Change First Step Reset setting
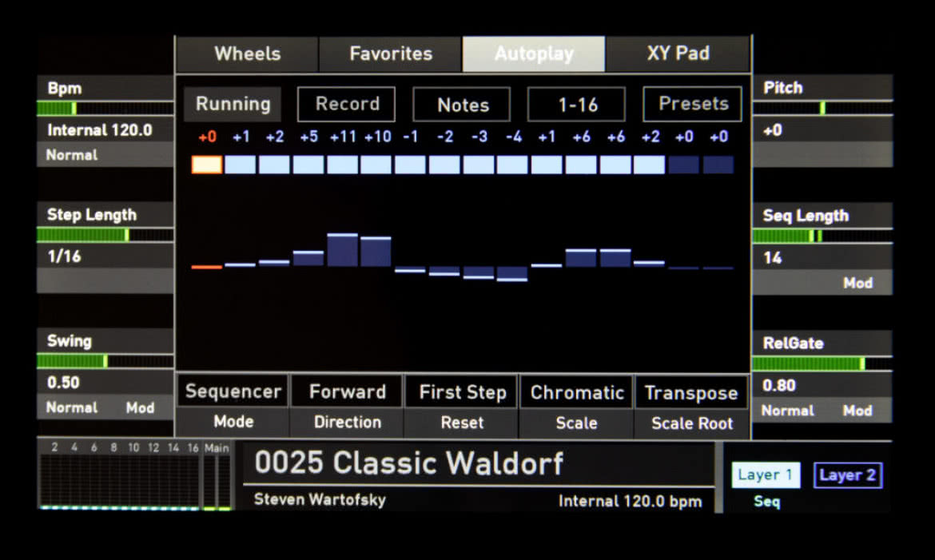The image size is (935, 560). [462, 406]
